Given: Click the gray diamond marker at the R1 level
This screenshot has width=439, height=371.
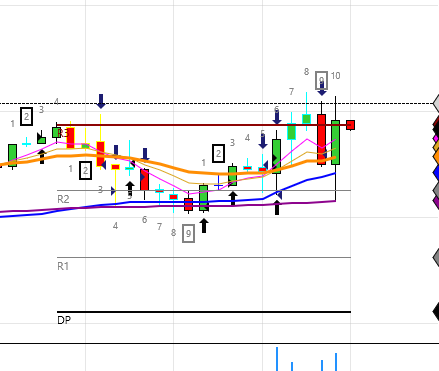Looking at the screenshot, I should tap(436, 258).
